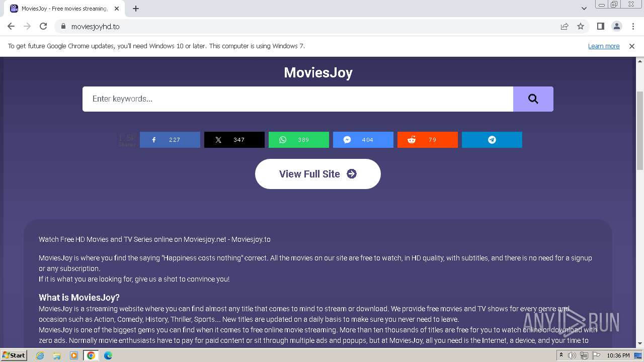Launch Microsoft Edge from taskbar
This screenshot has width=644, height=362.
pyautogui.click(x=108, y=355)
